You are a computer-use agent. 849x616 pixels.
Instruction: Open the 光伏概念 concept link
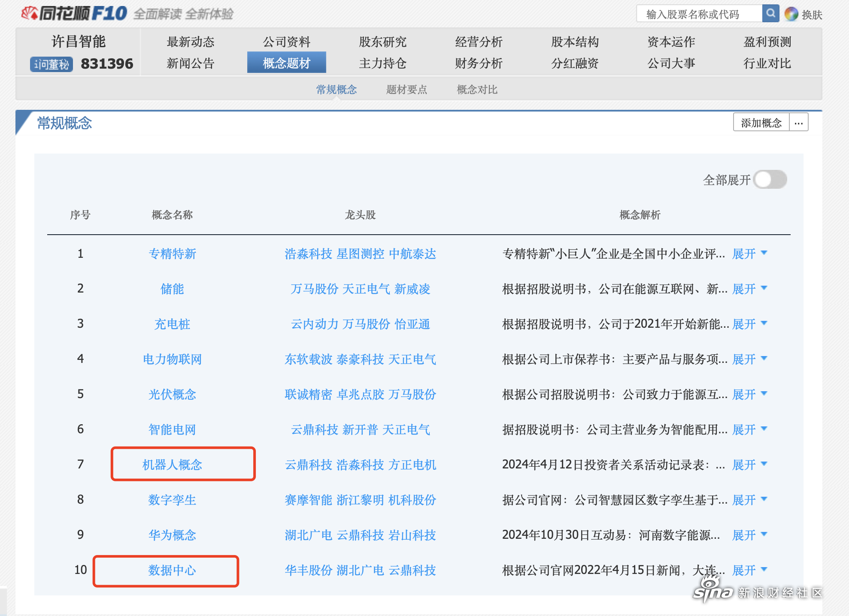click(x=173, y=395)
